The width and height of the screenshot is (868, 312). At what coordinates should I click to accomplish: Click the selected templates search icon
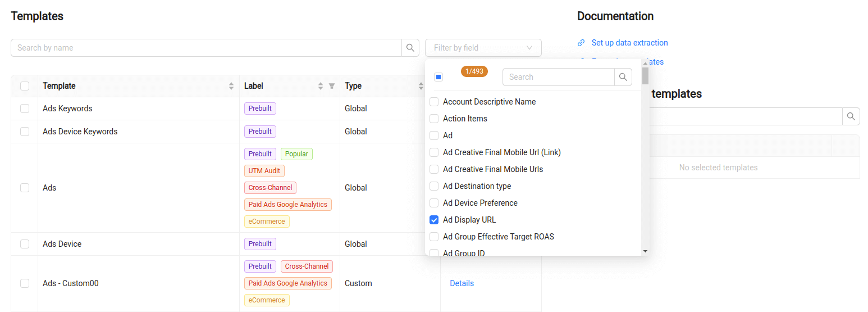pos(851,116)
